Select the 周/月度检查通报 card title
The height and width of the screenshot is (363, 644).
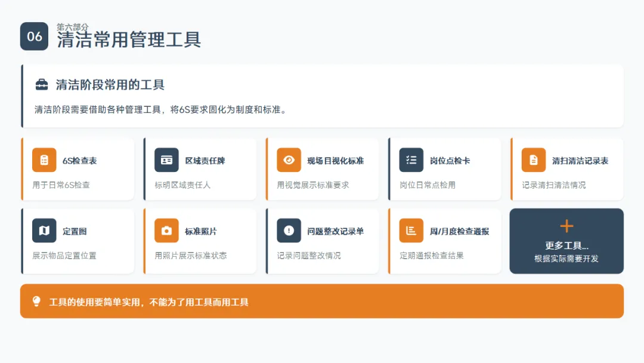(x=460, y=232)
